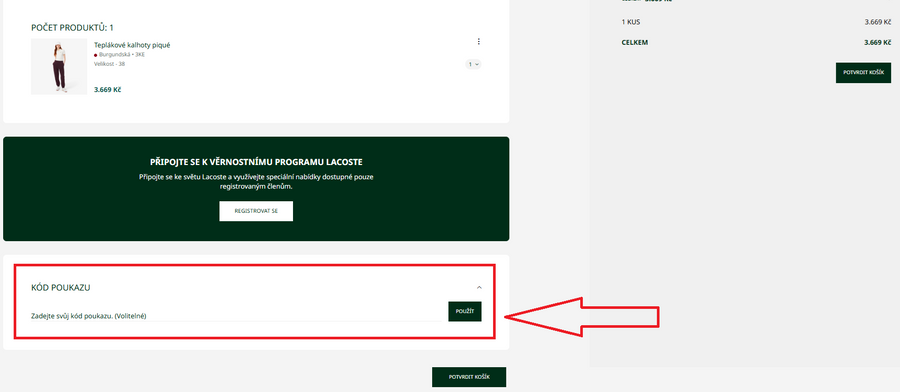Click the product price 3.669 Kč
900x392 pixels.
click(107, 90)
